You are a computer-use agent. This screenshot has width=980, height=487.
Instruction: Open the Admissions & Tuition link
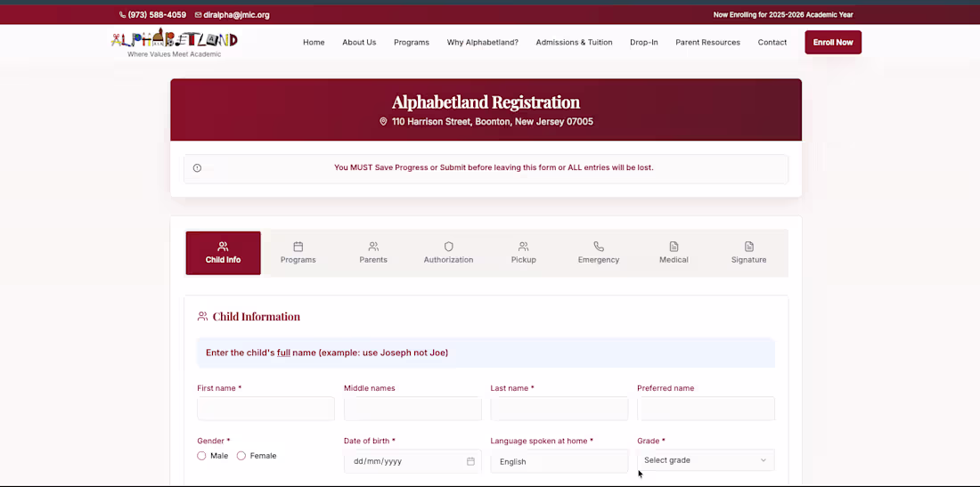(574, 43)
